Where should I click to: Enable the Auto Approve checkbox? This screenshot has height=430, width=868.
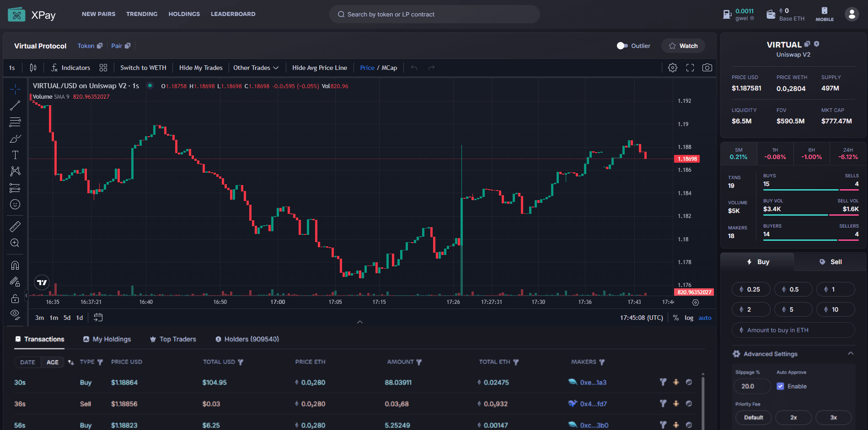tap(780, 386)
